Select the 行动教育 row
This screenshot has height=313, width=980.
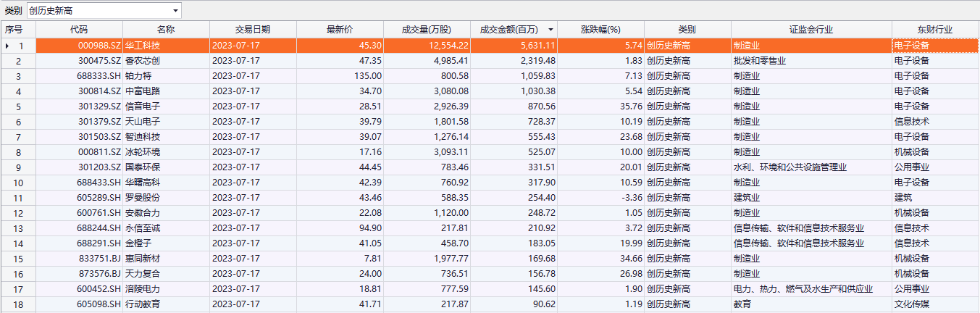(x=142, y=304)
